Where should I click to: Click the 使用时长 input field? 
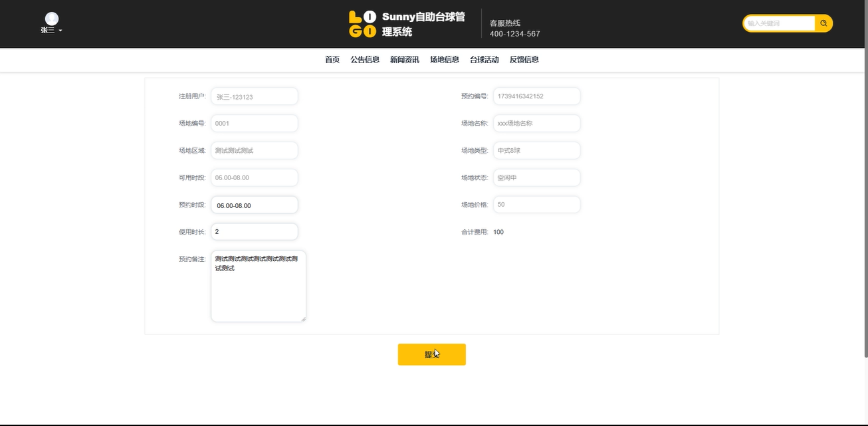(255, 232)
